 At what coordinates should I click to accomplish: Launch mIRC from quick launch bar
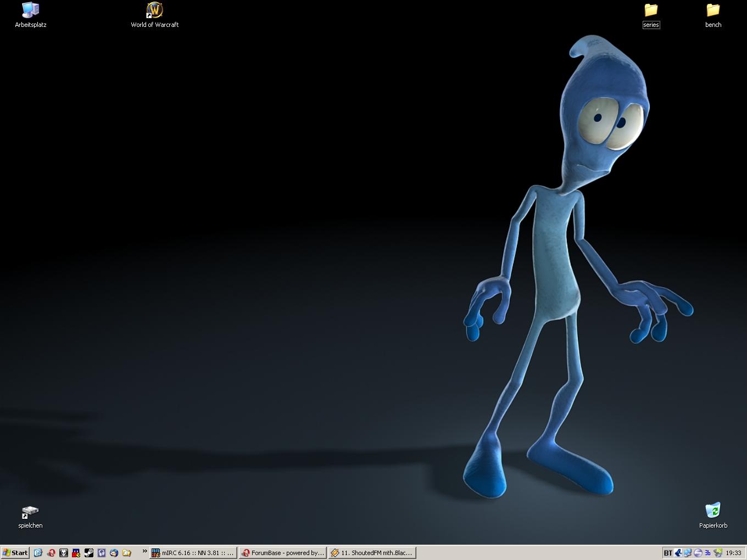[76, 553]
